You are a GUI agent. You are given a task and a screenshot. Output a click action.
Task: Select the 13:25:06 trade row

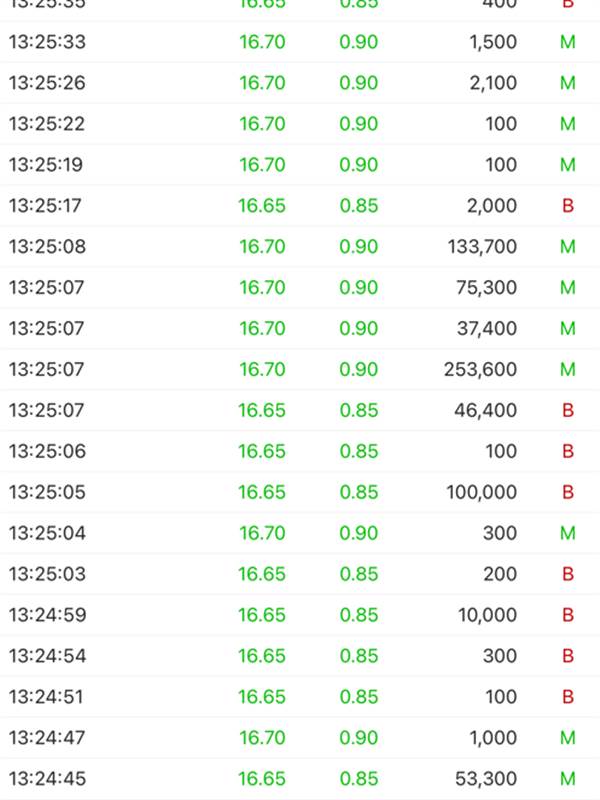click(x=300, y=451)
